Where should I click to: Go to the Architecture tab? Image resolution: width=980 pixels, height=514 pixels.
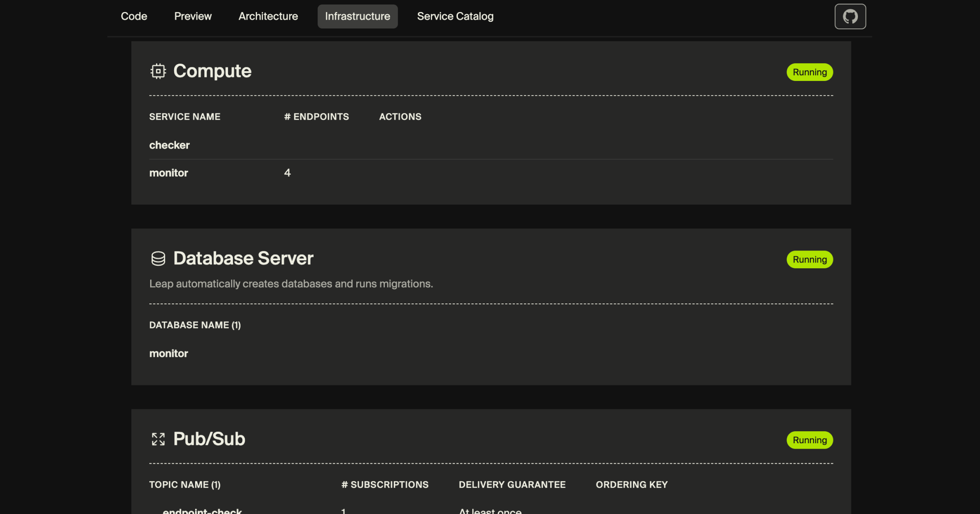point(268,16)
